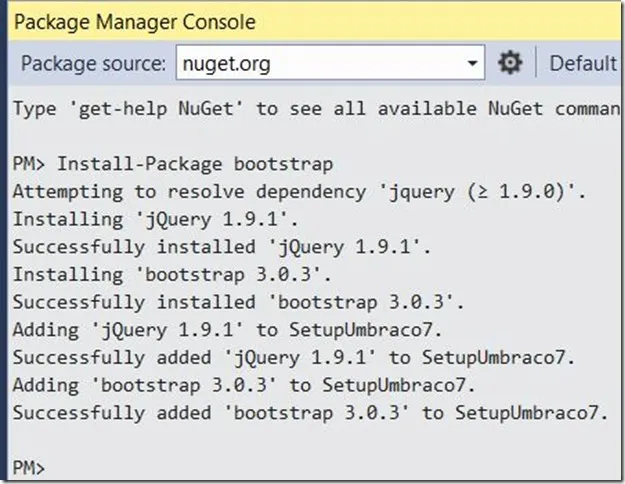Viewport: 625px width, 484px height.
Task: Open the package source settings gear
Action: (510, 63)
